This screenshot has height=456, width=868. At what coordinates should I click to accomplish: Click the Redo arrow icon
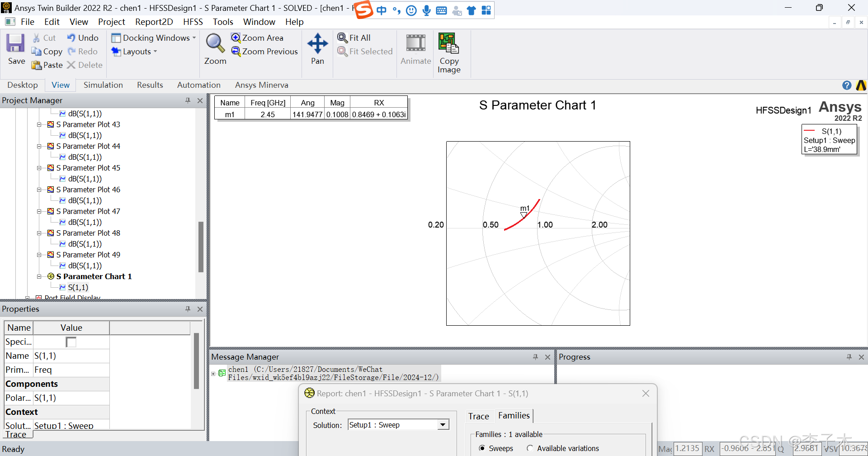tap(71, 52)
